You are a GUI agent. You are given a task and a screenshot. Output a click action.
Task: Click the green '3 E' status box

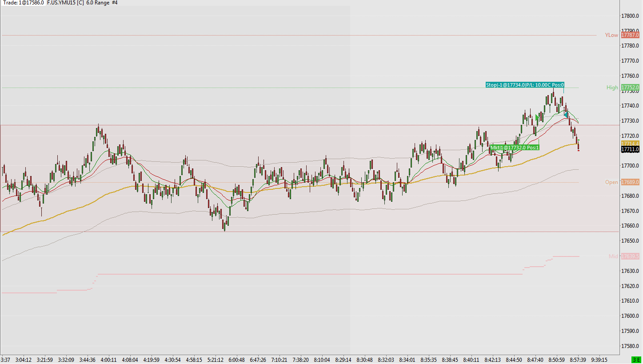click(x=636, y=360)
